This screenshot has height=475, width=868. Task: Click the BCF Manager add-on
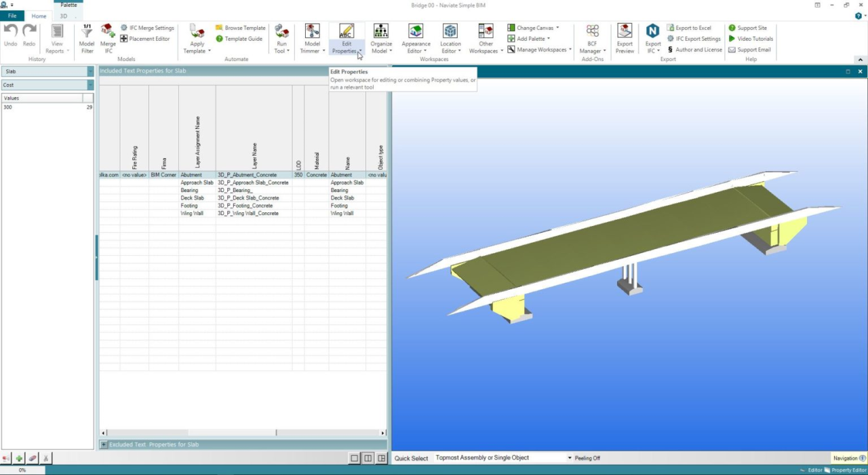click(x=593, y=37)
